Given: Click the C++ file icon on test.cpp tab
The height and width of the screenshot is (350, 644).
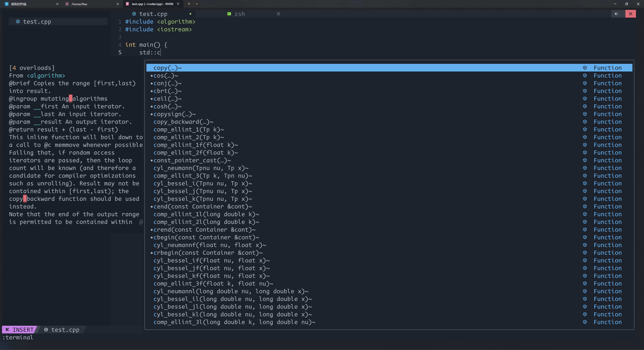Looking at the screenshot, I should [134, 14].
